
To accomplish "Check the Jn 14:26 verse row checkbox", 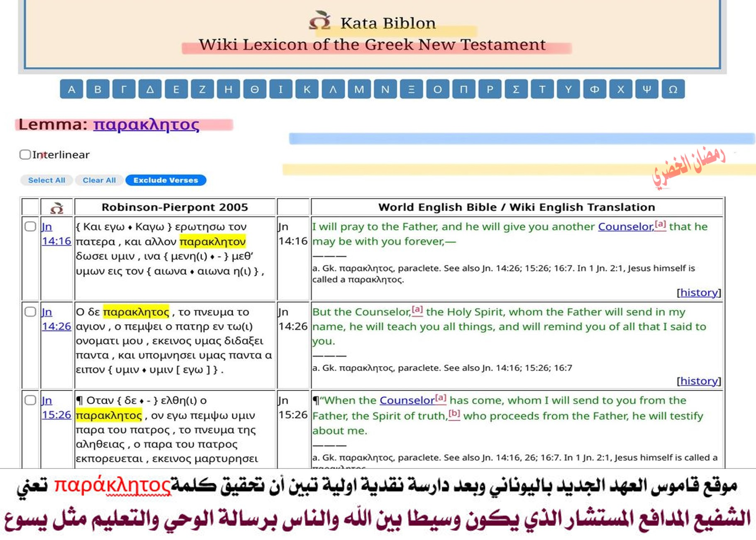I will pos(30,311).
